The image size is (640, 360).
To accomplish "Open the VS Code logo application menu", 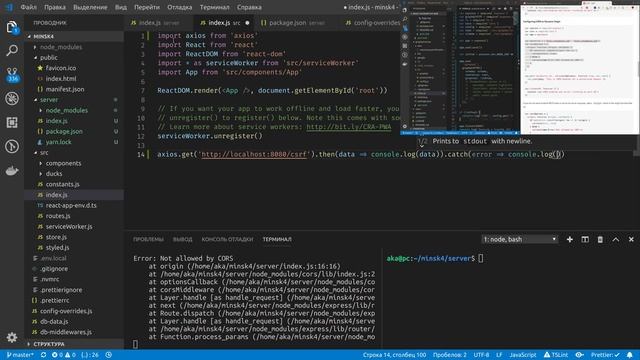I will (x=9, y=7).
